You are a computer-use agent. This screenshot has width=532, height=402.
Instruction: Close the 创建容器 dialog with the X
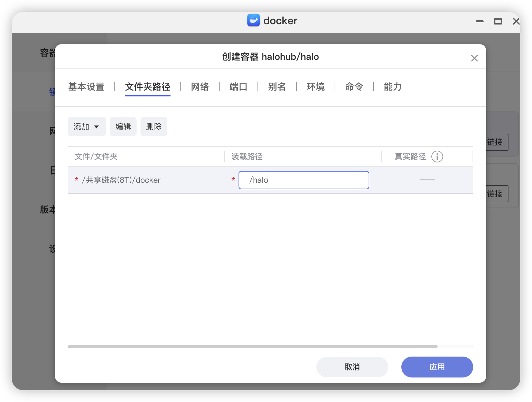click(x=474, y=58)
